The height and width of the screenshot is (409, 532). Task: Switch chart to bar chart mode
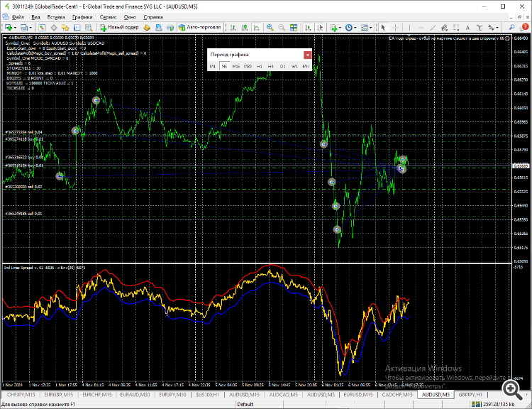(x=233, y=28)
